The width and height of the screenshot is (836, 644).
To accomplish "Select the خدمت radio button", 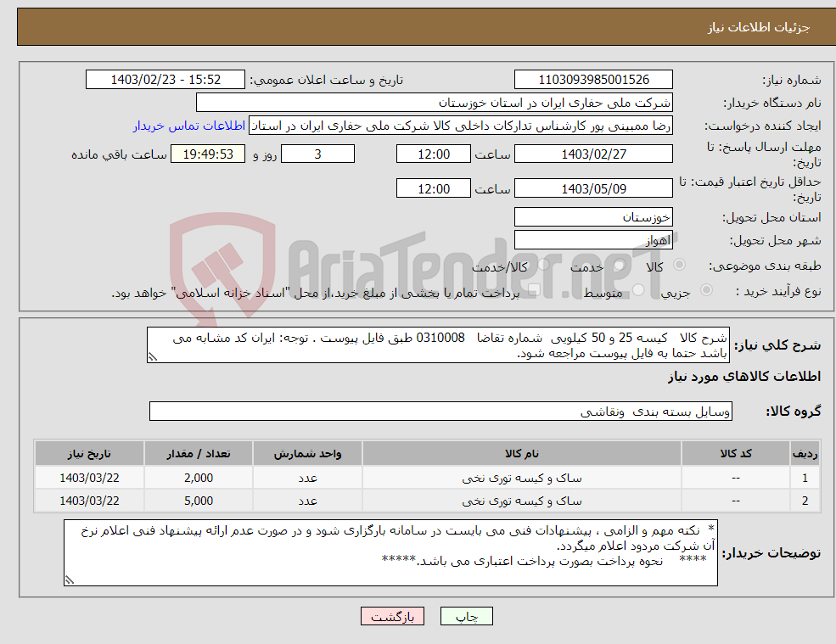I will [619, 265].
